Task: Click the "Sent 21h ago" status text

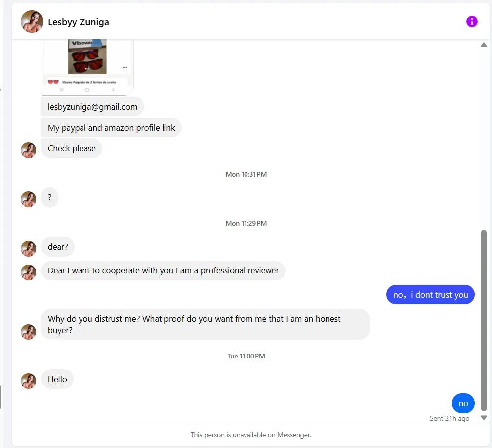Action: [449, 418]
